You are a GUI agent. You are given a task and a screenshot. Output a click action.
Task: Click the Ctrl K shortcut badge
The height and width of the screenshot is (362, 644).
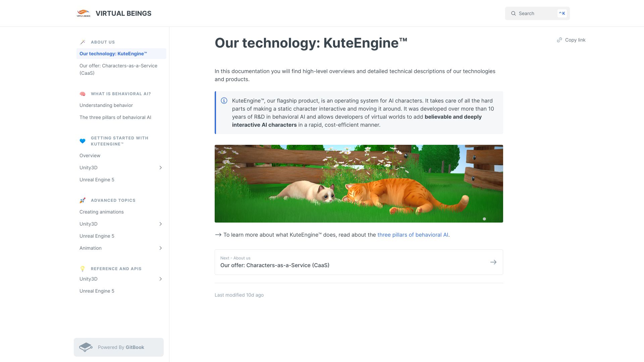(562, 13)
